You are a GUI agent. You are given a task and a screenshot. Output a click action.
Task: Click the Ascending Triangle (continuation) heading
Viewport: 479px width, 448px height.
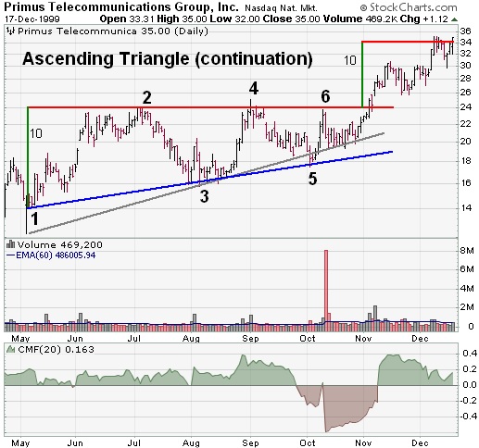point(168,58)
